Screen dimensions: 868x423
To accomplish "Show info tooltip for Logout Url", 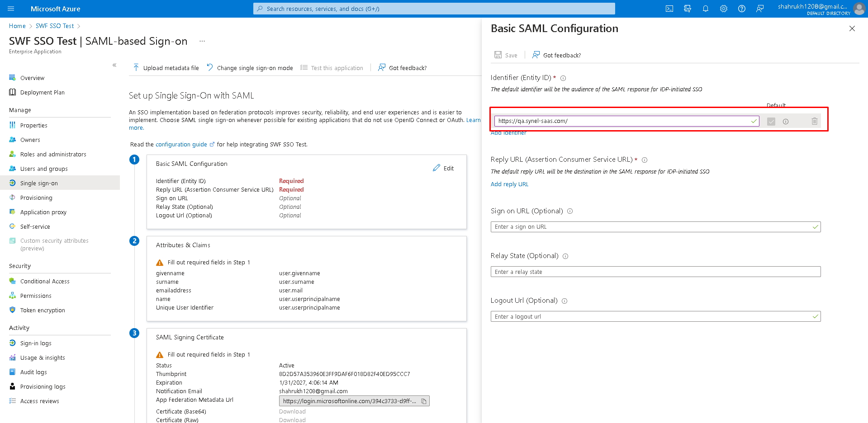I will 564,301.
